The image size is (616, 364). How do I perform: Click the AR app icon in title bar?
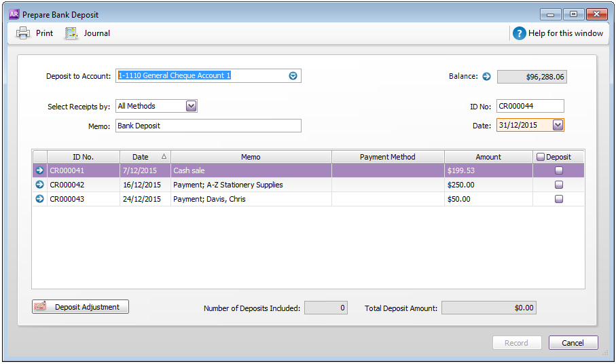[x=14, y=14]
